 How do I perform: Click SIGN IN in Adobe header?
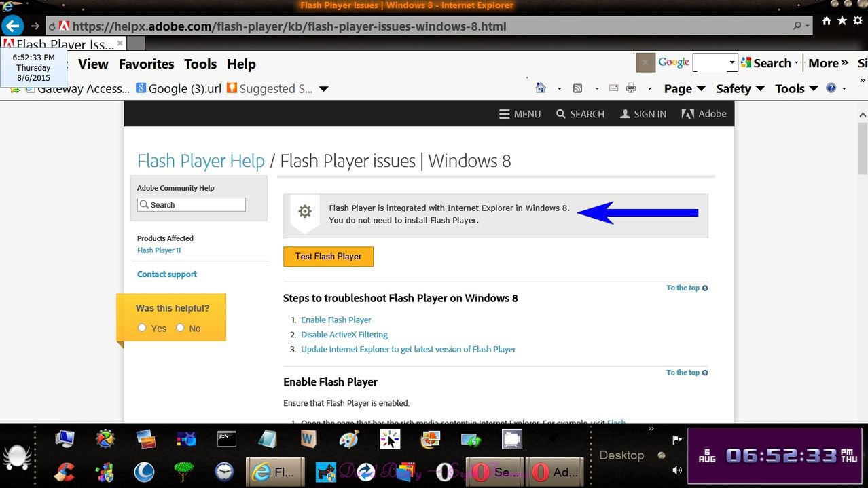click(643, 114)
